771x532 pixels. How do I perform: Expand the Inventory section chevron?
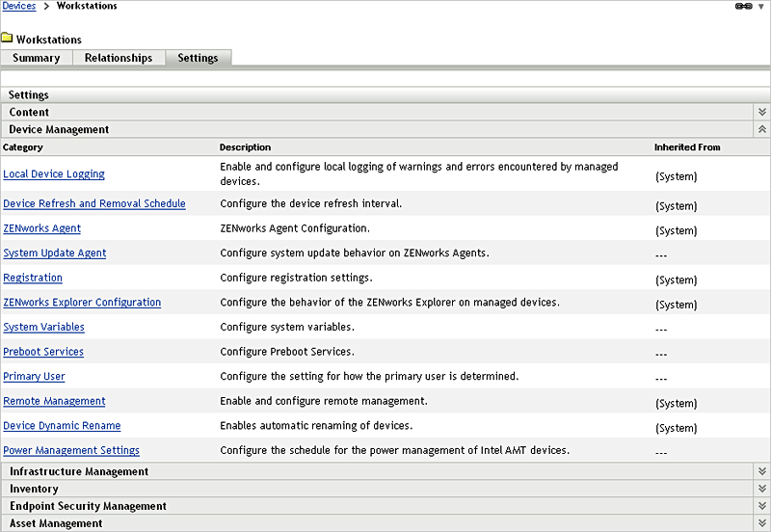[x=761, y=490]
